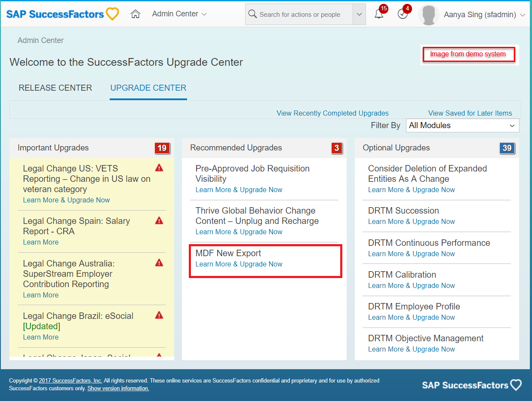Upgrade Pre-Approved Job Requisition Visibility now
The height and width of the screenshot is (401, 532).
coord(239,190)
